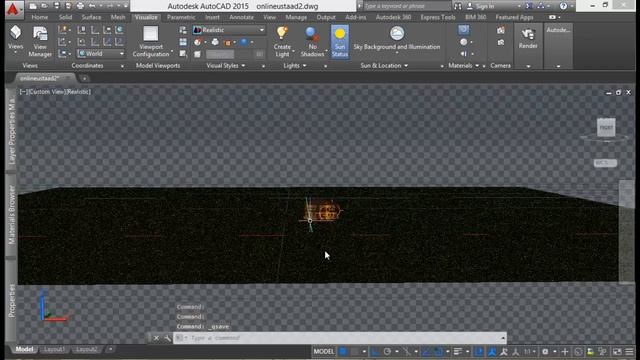The height and width of the screenshot is (360, 640).
Task: Open the Parametric ribbon tab
Action: click(x=181, y=17)
